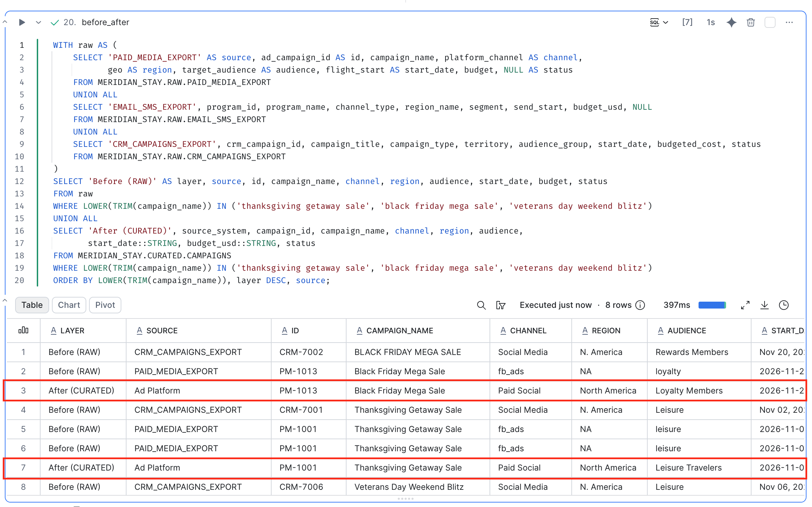Select the BLACK FRIDAY MEGA SALE cell
This screenshot has height=507, width=812.
click(418, 352)
